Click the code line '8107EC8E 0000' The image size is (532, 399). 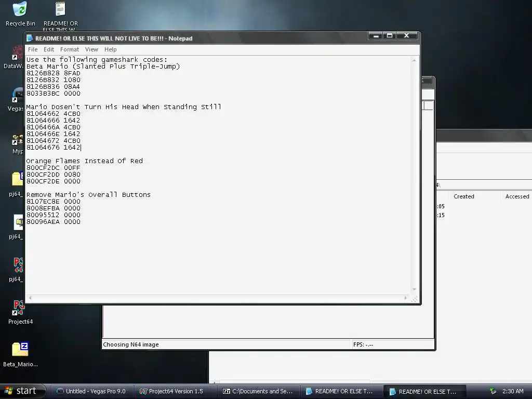click(x=54, y=202)
